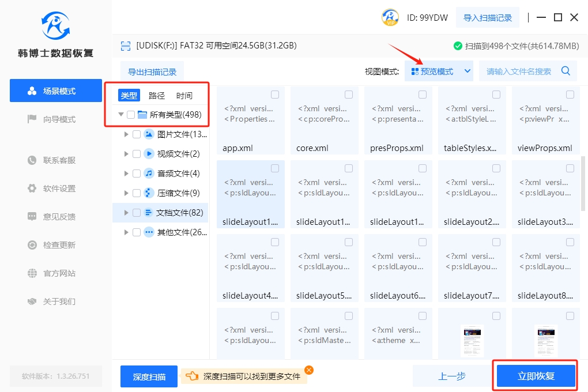Click the 检查更新 check update item
Viewport: 588px width, 392px height.
[x=59, y=245]
